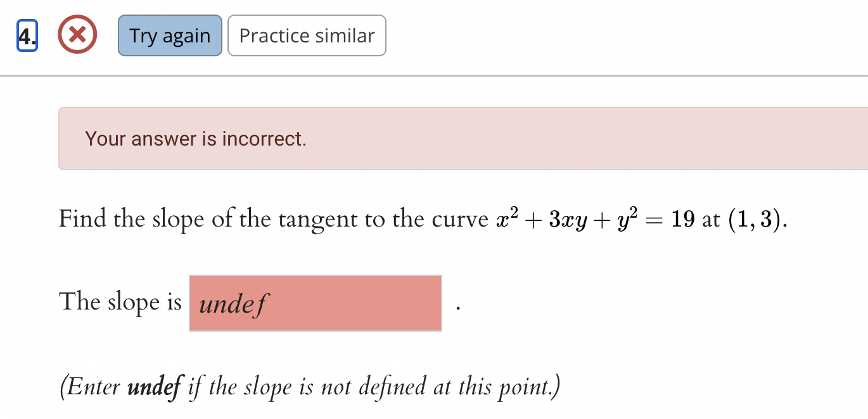Click inside the red-shaded answer input
The image size is (868, 419).
coord(315,303)
